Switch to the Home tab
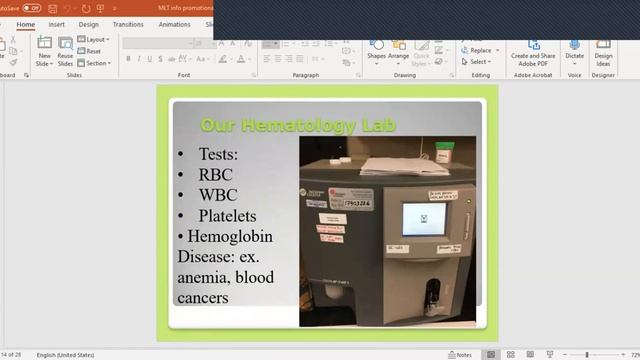This screenshot has width=640, height=360. coord(25,24)
